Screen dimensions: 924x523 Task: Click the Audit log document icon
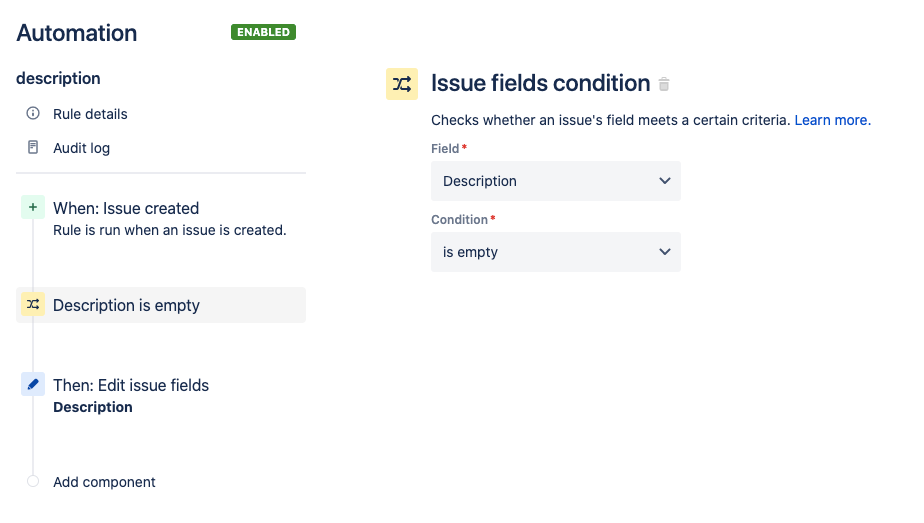point(33,148)
